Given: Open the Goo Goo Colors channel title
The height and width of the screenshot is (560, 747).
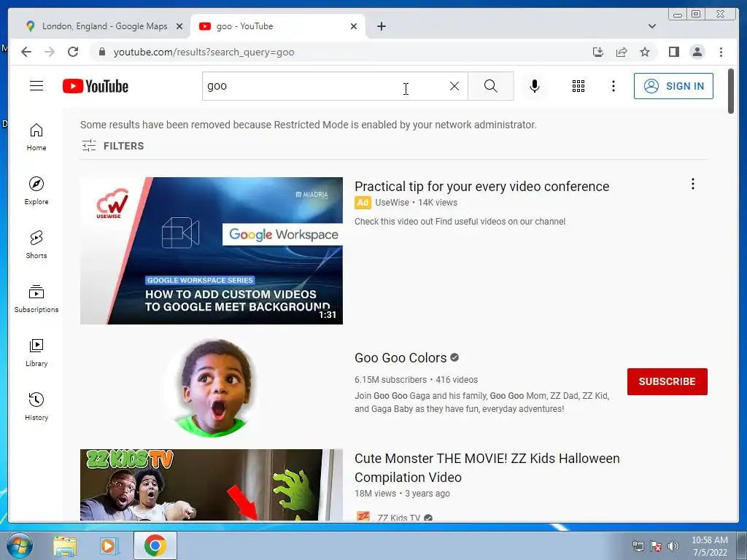Looking at the screenshot, I should pos(400,357).
